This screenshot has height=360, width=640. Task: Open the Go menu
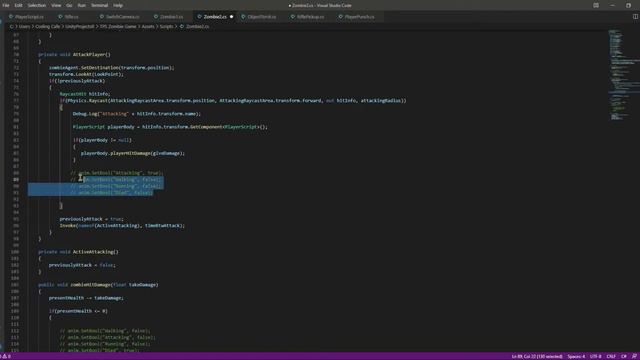click(69, 5)
